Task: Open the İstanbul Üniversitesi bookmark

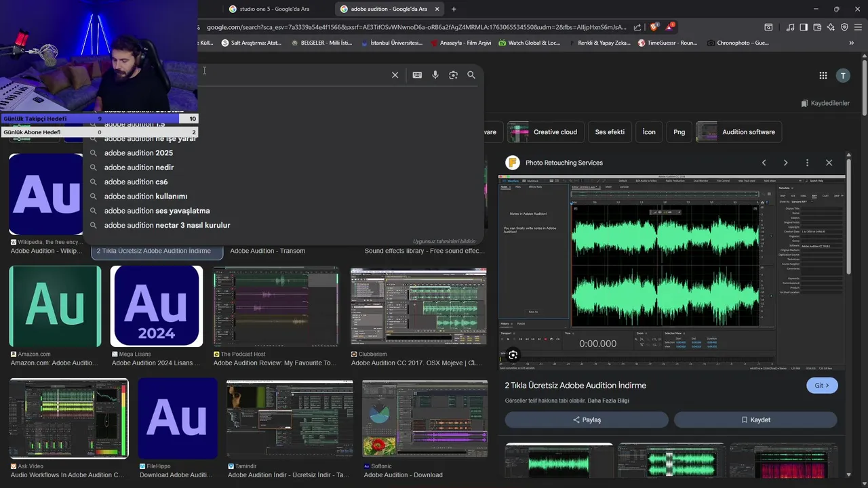Action: pos(391,43)
